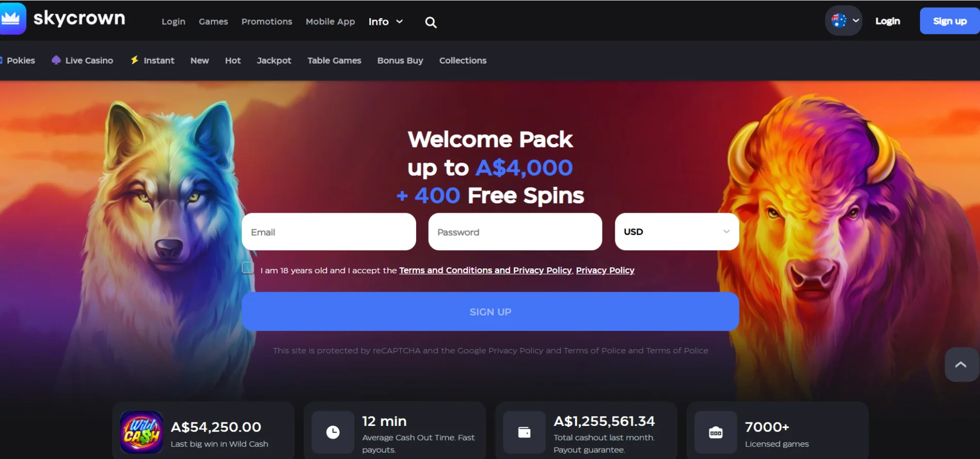Open search with the magnifier icon
The height and width of the screenshot is (459, 980).
click(x=431, y=22)
